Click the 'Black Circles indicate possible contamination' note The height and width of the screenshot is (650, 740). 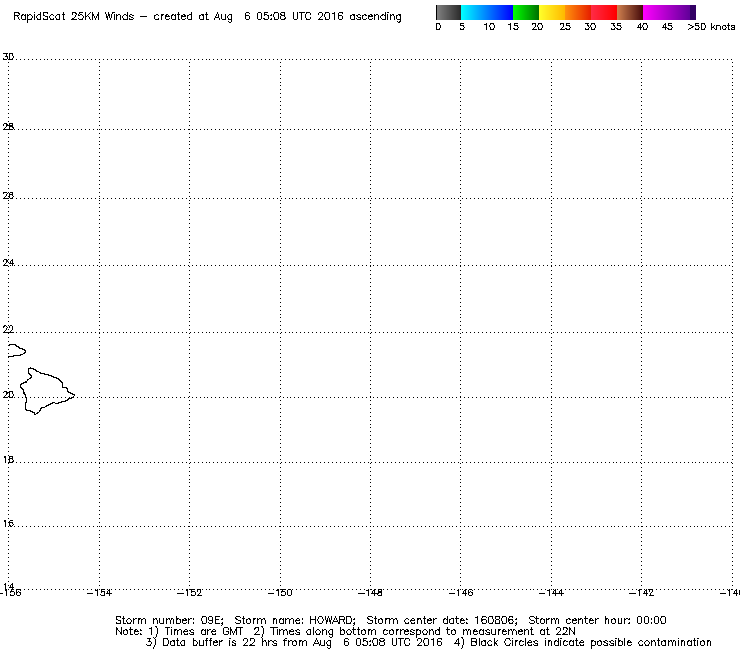pos(591,642)
